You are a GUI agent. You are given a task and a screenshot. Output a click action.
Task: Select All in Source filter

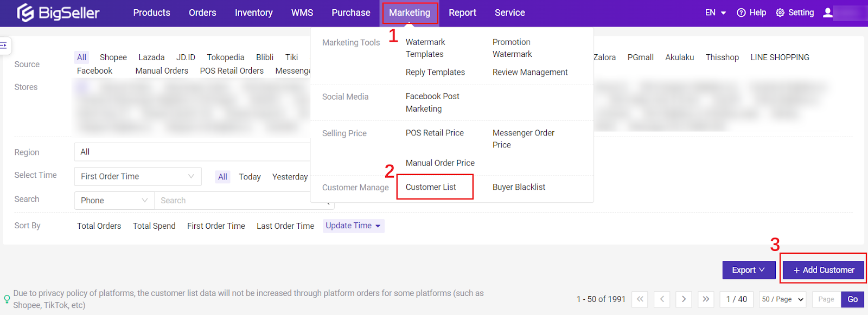[81, 57]
